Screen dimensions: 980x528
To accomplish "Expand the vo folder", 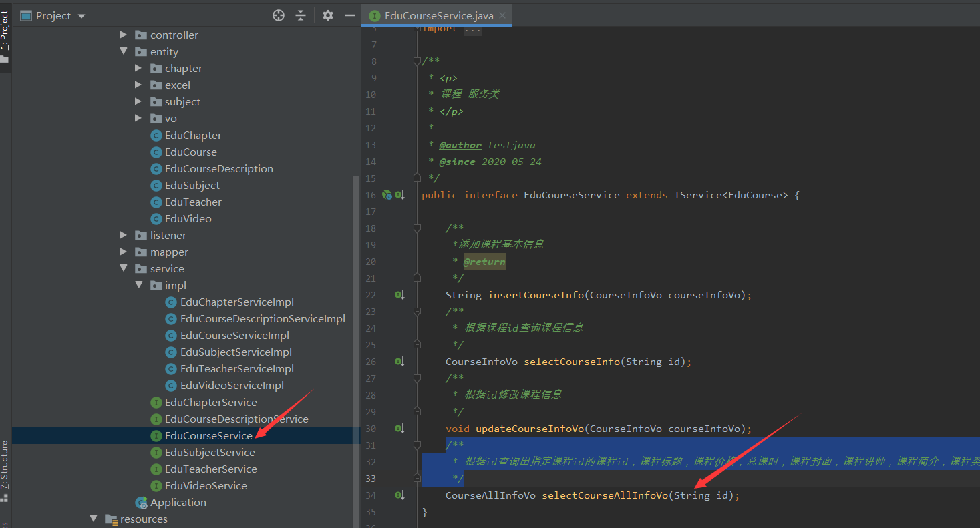I will 138,118.
